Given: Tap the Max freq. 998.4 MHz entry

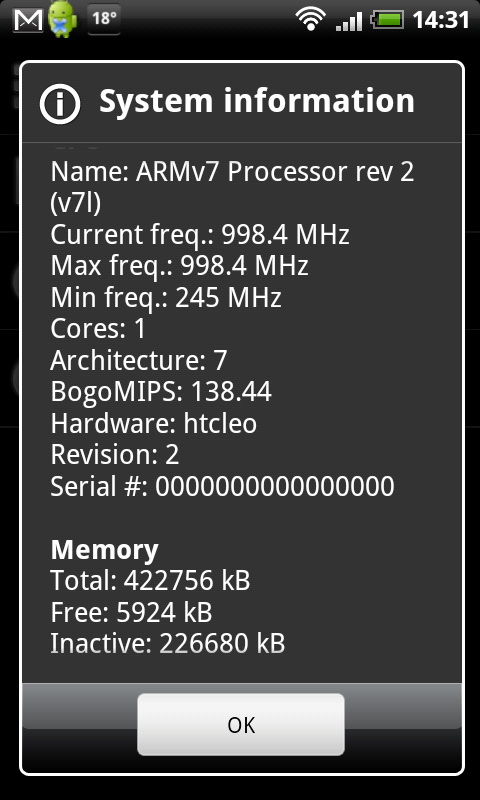Looking at the screenshot, I should pyautogui.click(x=180, y=266).
